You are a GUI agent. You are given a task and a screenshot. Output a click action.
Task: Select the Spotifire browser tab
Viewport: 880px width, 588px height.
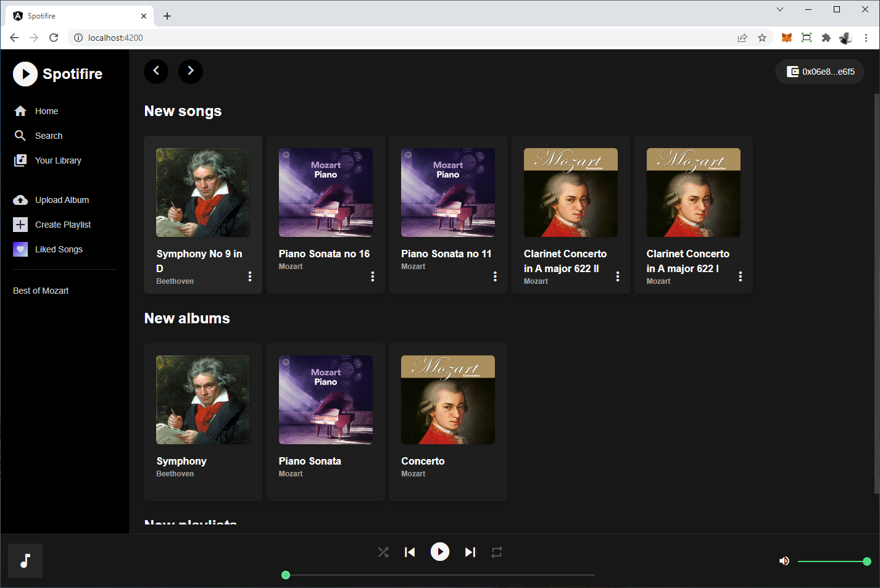tap(80, 16)
